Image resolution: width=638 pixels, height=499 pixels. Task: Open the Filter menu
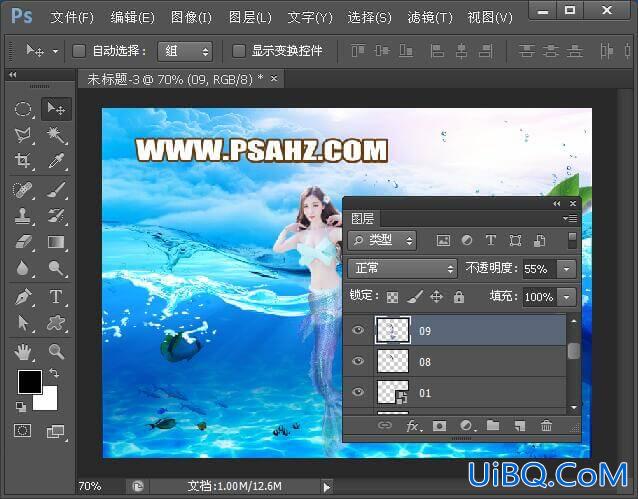(x=430, y=18)
